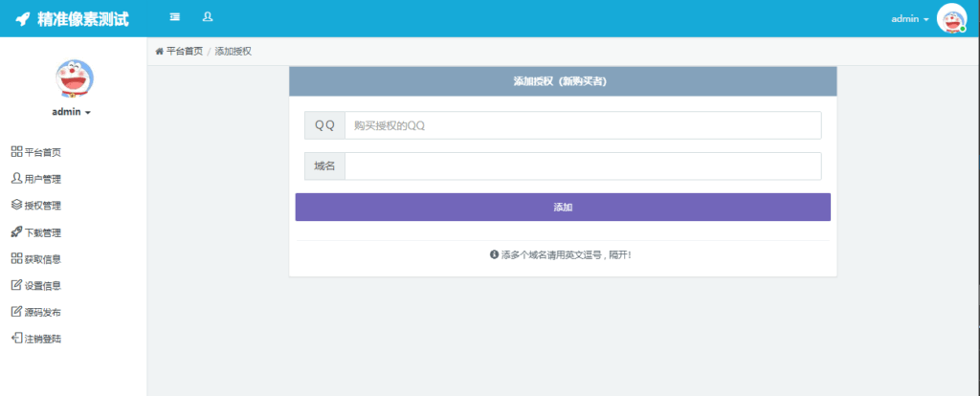Open the 获取信息 sidebar menu item

point(36,259)
